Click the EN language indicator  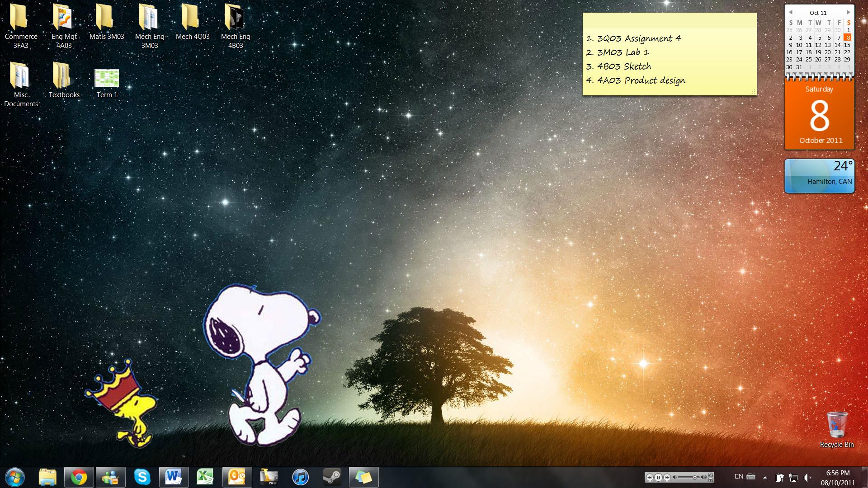pos(739,476)
